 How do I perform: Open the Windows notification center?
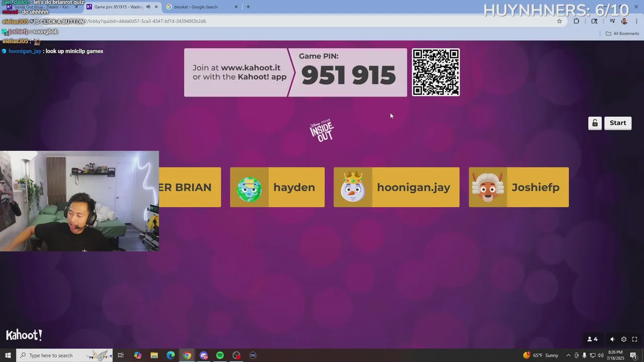[x=634, y=355]
